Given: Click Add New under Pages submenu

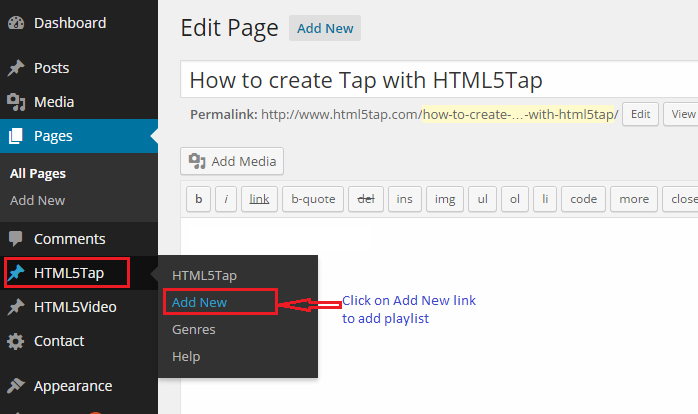Looking at the screenshot, I should 37,200.
